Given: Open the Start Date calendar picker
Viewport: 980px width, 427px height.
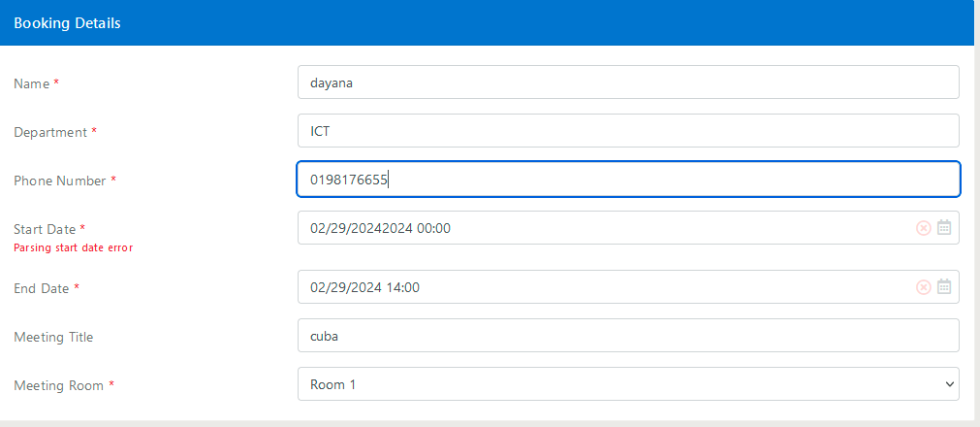Looking at the screenshot, I should click(x=944, y=228).
